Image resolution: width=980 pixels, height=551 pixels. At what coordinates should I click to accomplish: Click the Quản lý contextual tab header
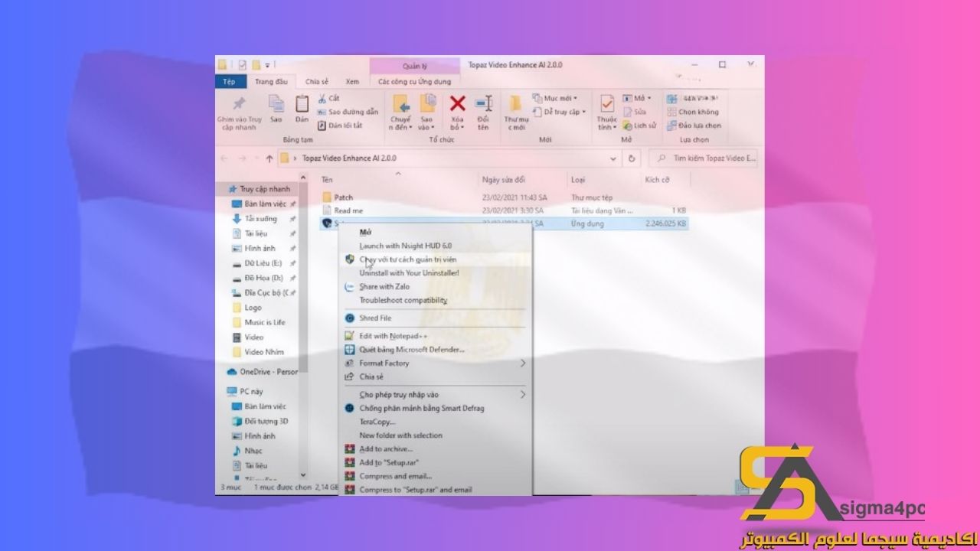pyautogui.click(x=414, y=66)
